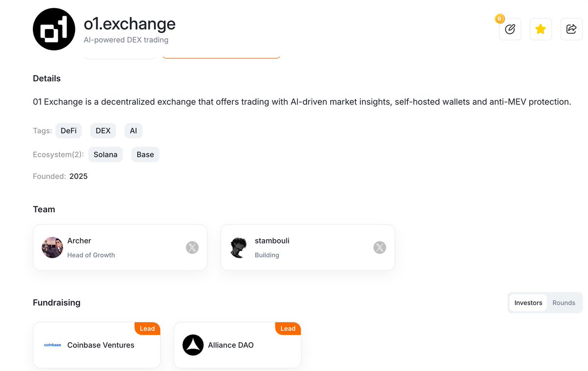
Task: Switch to the Rounds tab
Action: coord(563,303)
